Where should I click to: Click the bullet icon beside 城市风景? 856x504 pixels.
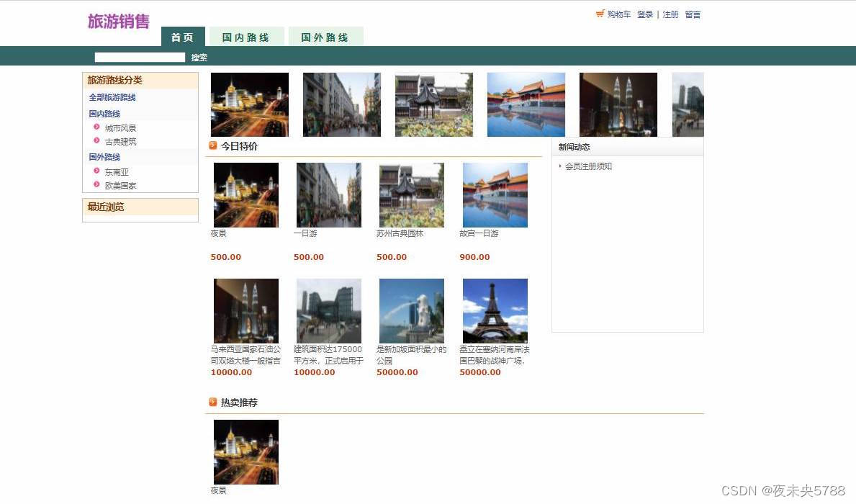pos(96,127)
